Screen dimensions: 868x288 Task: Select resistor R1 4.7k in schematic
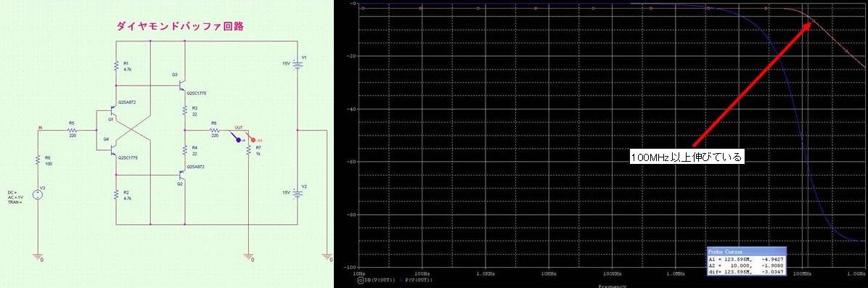coord(117,67)
